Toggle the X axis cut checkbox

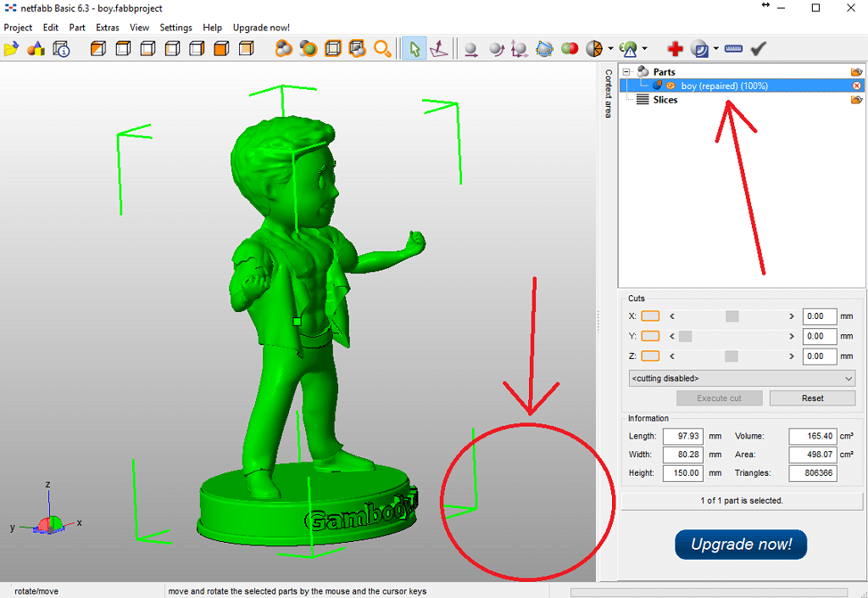pyautogui.click(x=649, y=316)
